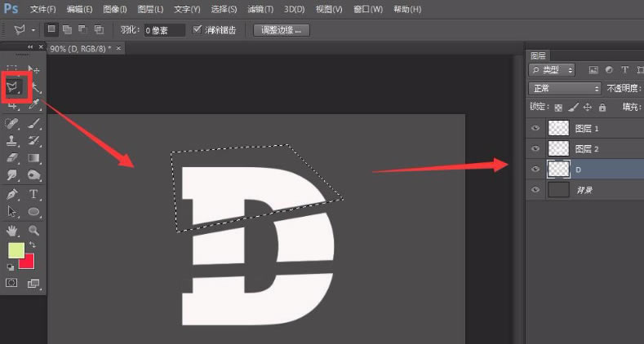The width and height of the screenshot is (644, 344).
Task: Toggle Quick Mask mode
Action: coord(11,283)
